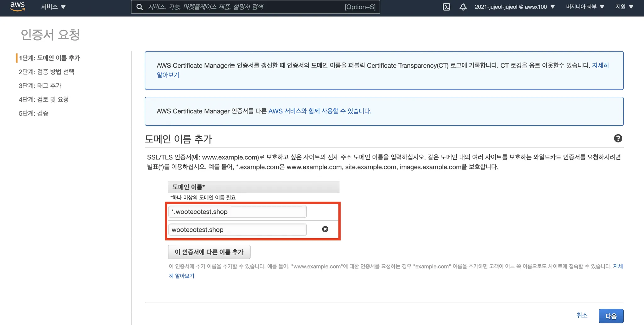
Task: Open the CT logging 자세히 알아보기 link
Action: point(600,65)
